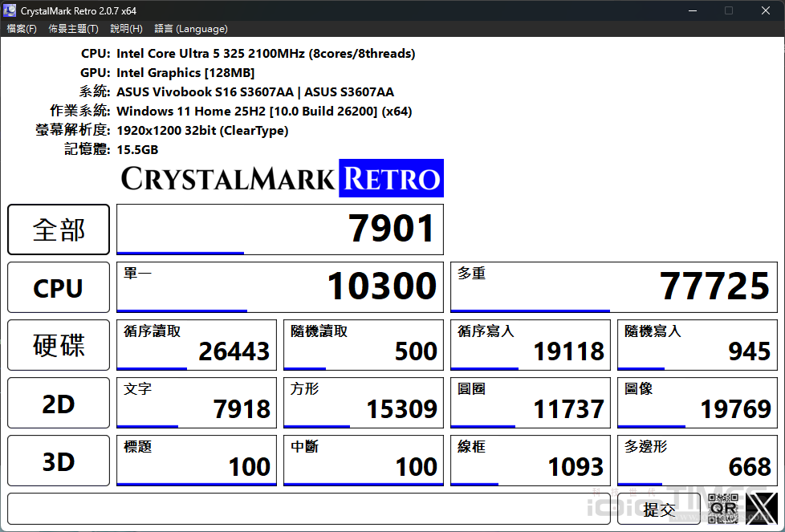Run the 3D benchmark
Viewport: 785px width, 532px height.
click(58, 460)
